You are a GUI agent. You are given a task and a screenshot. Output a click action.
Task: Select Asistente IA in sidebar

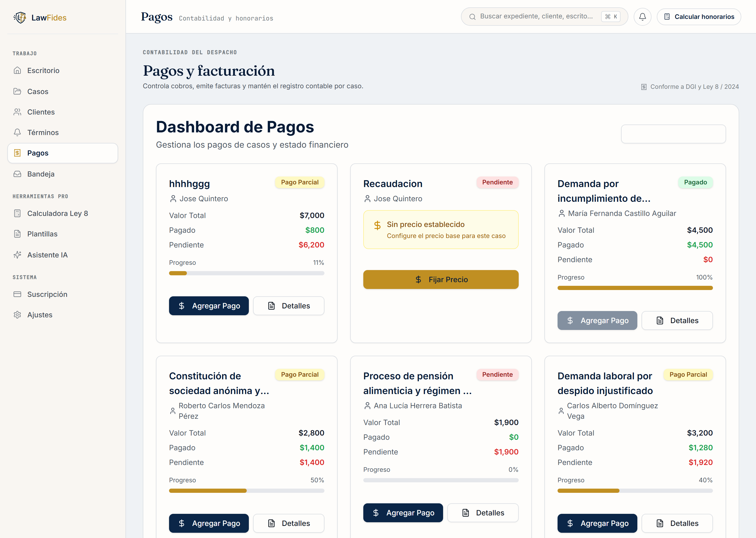pos(63,255)
